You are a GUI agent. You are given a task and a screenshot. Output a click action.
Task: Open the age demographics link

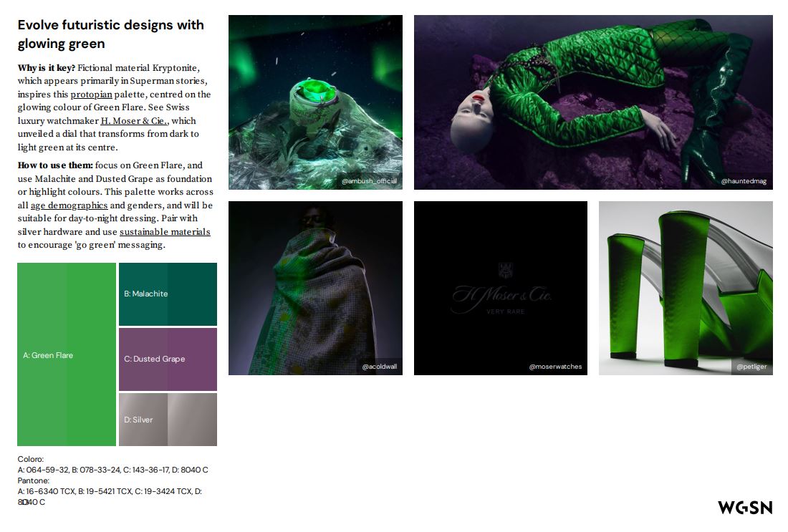(x=69, y=205)
